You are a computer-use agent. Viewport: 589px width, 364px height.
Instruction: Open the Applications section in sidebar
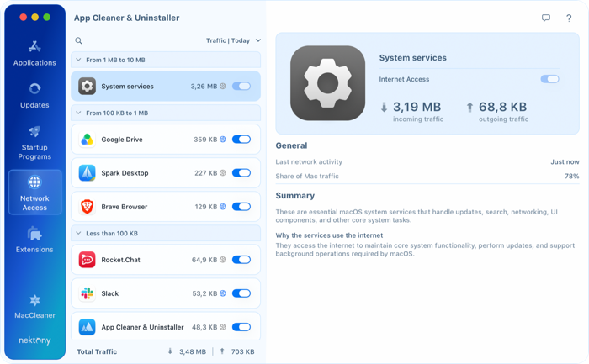coord(34,53)
